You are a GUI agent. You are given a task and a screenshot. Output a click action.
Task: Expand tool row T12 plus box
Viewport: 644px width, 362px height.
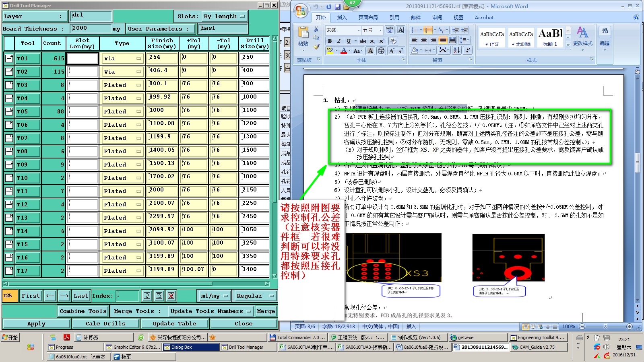9,204
